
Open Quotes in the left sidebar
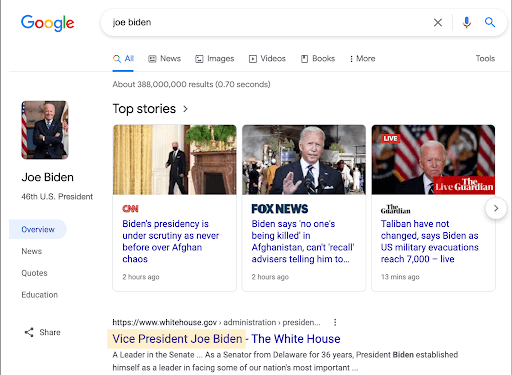coord(34,273)
